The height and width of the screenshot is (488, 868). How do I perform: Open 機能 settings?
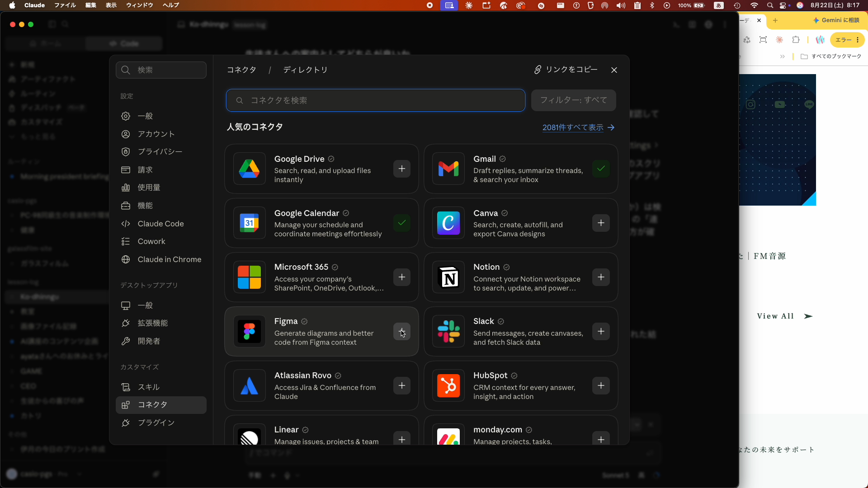[161, 206]
